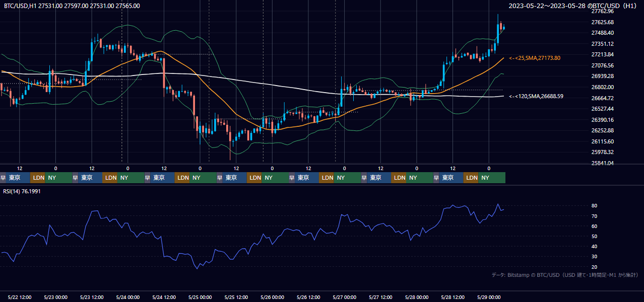Viewport: 644px width, 302px height.
Task: Click the BTC/USD,H1 OHLC header text
Action: pos(72,6)
